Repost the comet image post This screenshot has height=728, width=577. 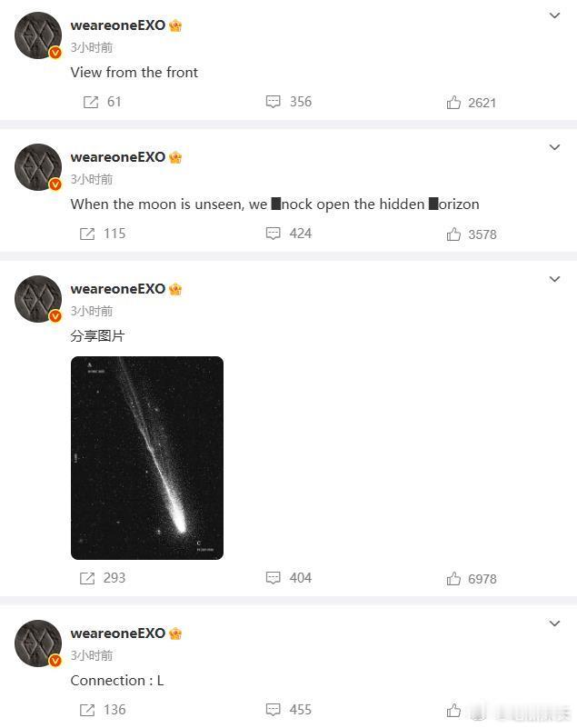102,578
